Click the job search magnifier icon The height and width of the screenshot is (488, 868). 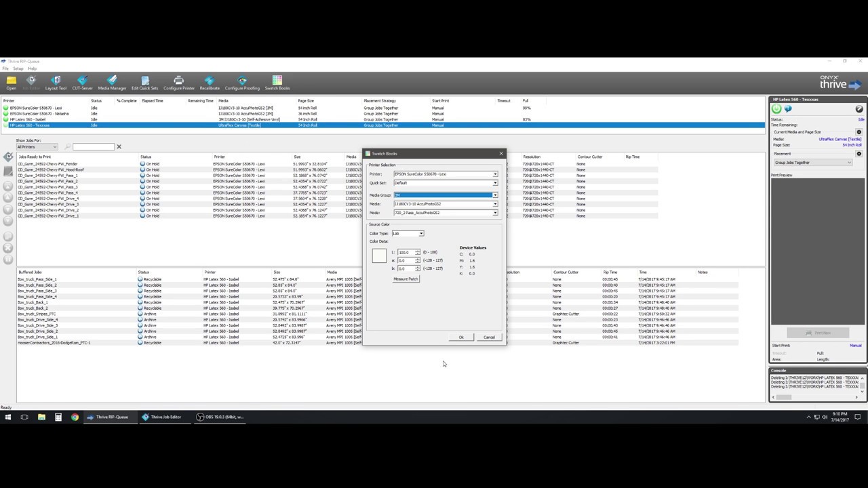[x=68, y=147]
